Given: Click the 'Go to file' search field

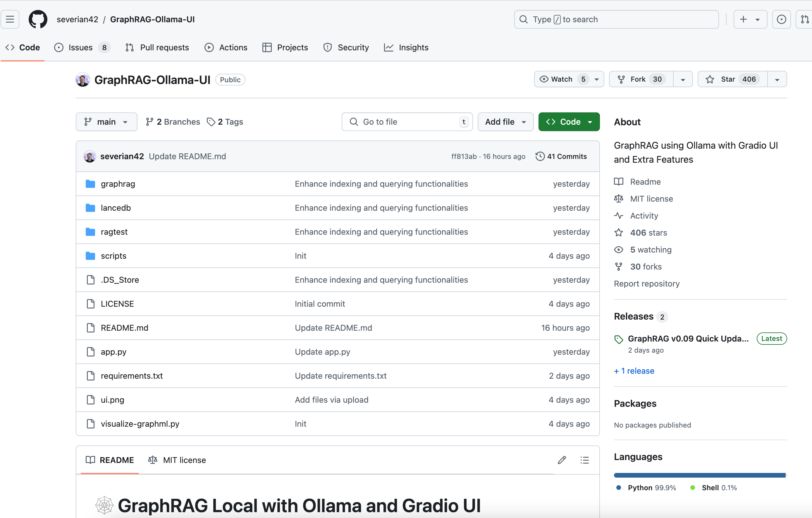Looking at the screenshot, I should point(407,122).
